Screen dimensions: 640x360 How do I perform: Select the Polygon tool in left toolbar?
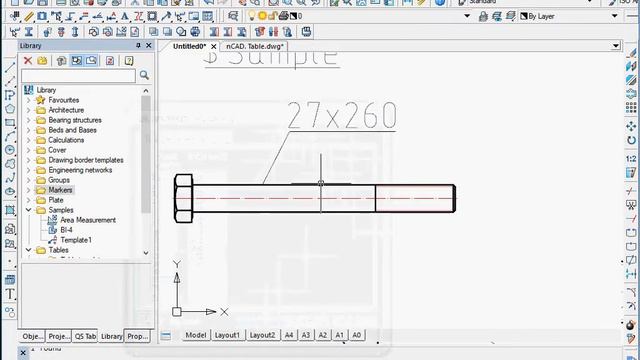10,109
